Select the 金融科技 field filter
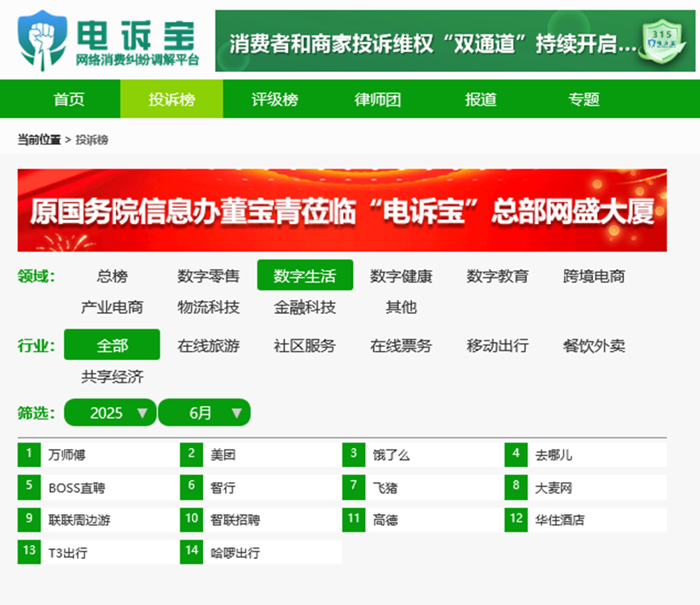Image resolution: width=700 pixels, height=605 pixels. [x=305, y=307]
